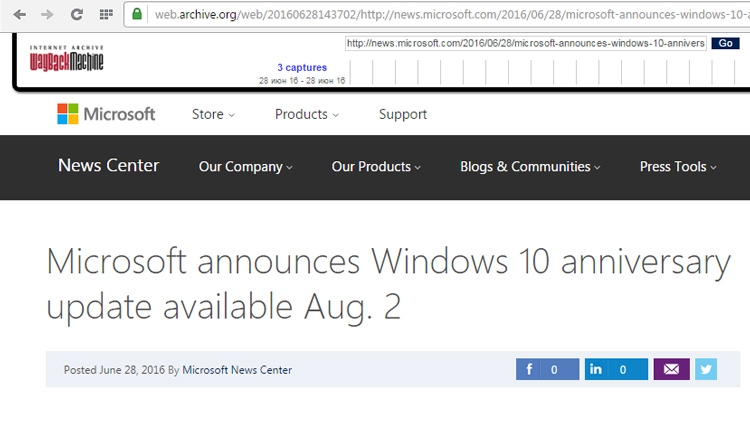Click the Wayback Machine URL field
Viewport: 750px width, 432px height.
pyautogui.click(x=526, y=44)
